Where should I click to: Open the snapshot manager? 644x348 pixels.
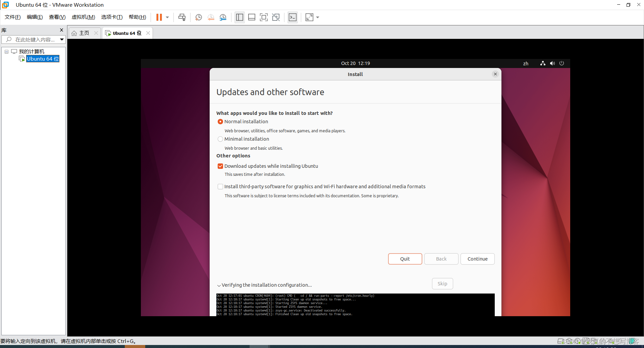[x=223, y=17]
